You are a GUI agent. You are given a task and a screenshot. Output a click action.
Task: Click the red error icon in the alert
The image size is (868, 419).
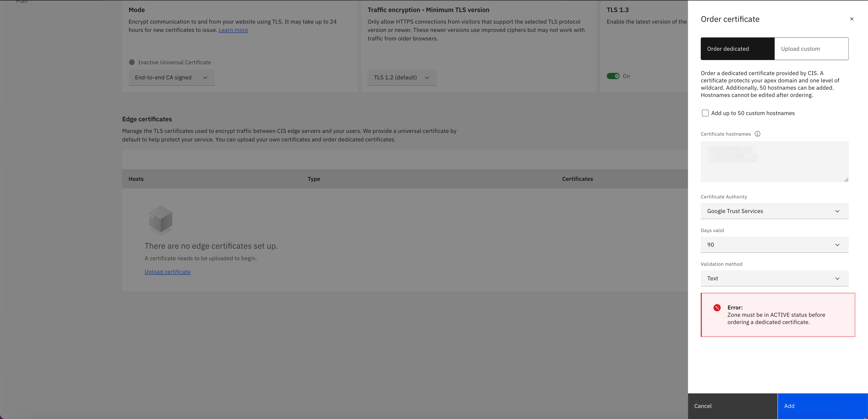717,307
